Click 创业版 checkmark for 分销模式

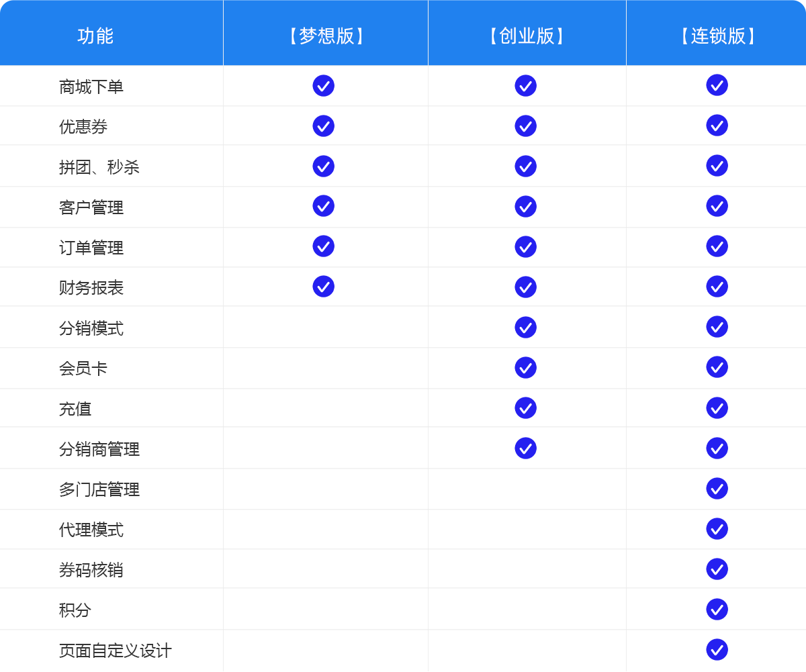coord(525,328)
